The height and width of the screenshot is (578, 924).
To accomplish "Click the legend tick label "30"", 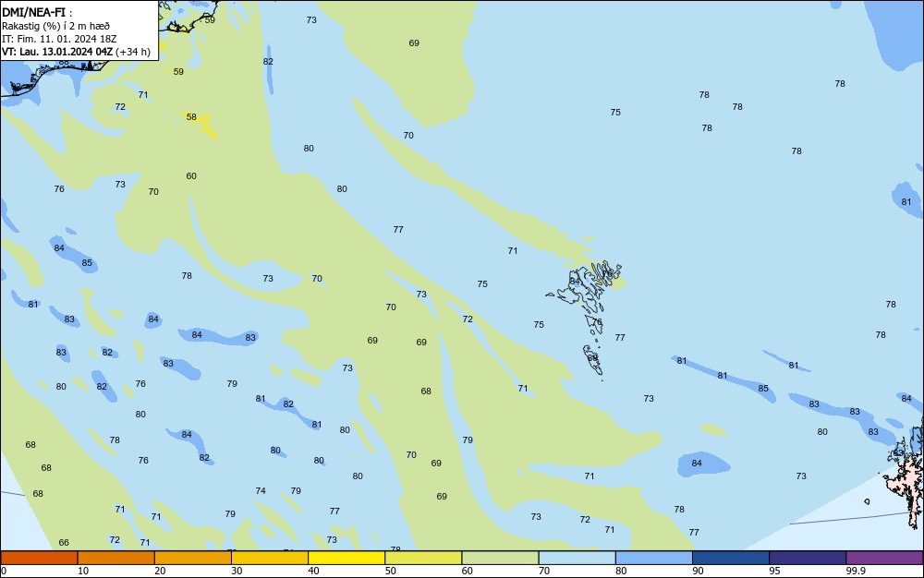I will click(x=237, y=571).
